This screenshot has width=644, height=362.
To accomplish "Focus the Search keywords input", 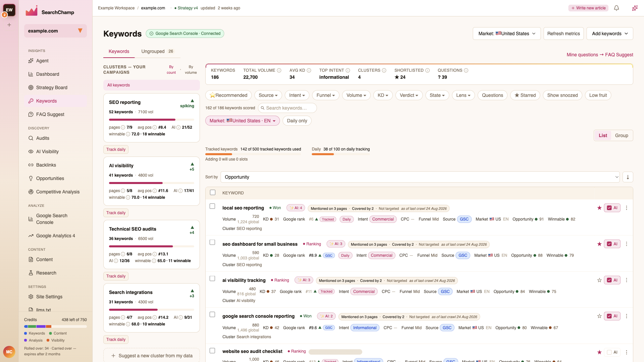I will 287,108.
